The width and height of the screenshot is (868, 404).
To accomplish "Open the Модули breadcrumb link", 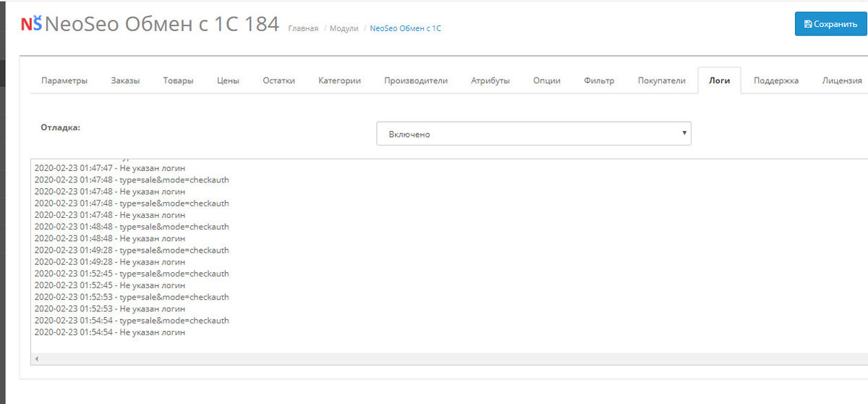I will click(x=344, y=29).
